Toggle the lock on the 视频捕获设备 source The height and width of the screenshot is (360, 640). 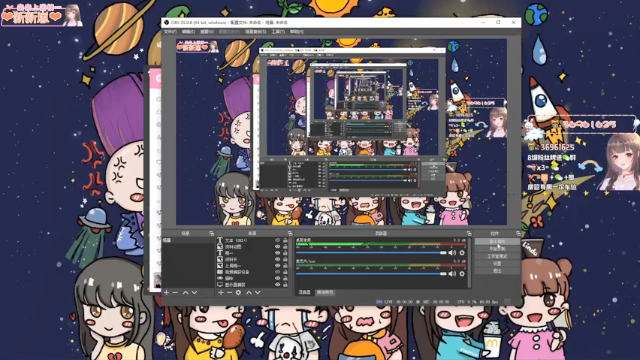coord(285,272)
